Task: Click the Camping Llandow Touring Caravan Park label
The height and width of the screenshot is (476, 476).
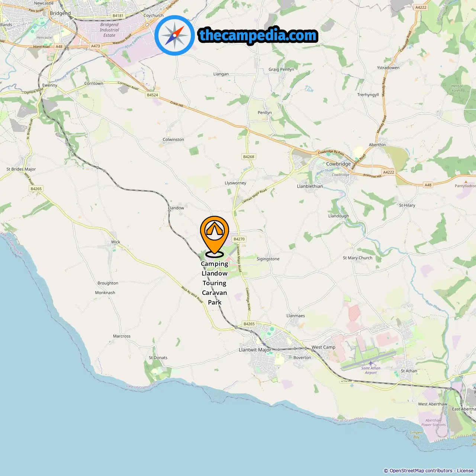Action: pos(215,283)
